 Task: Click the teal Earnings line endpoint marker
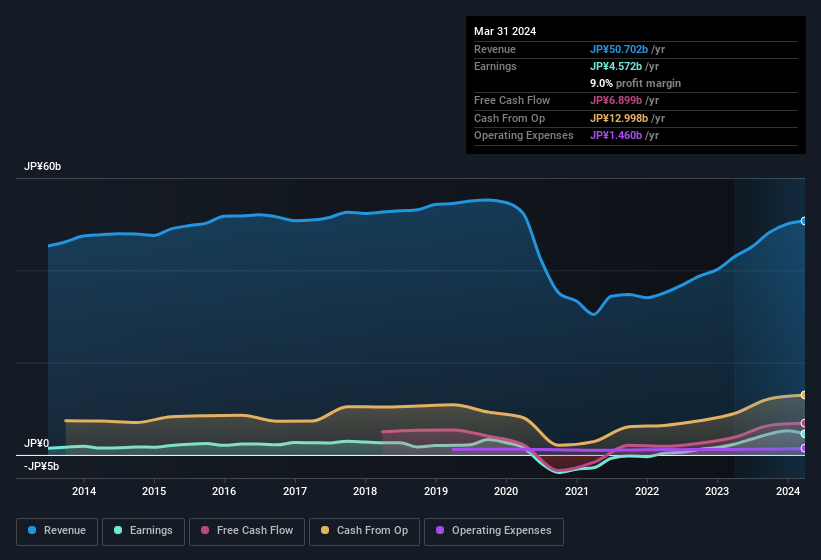click(803, 434)
